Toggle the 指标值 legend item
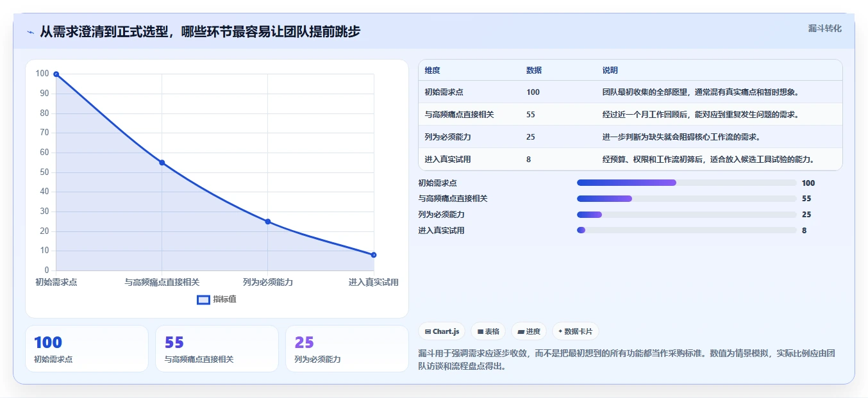The width and height of the screenshot is (868, 398). tap(217, 299)
